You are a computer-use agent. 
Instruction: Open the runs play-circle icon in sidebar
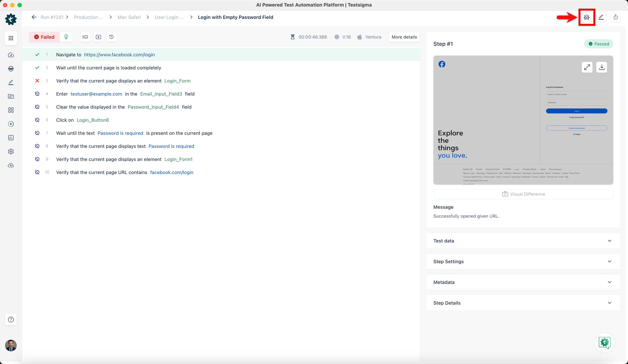[x=11, y=124]
